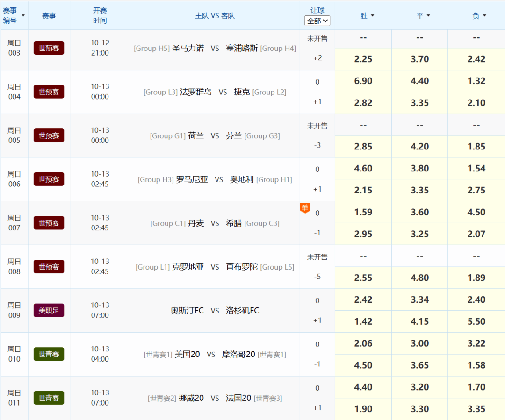Viewport: 505px width, 420px height.
Task: Click the 世预赛 badge for 克罗地亚 match
Action: pos(49,266)
